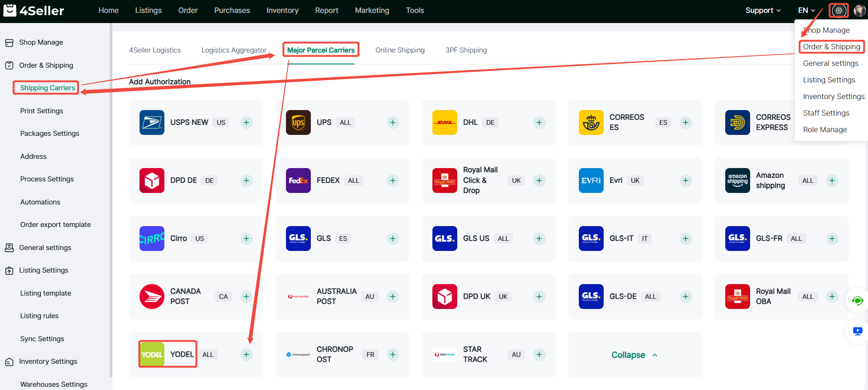The width and height of the screenshot is (868, 390).
Task: Open the green live chat support icon
Action: (x=857, y=301)
